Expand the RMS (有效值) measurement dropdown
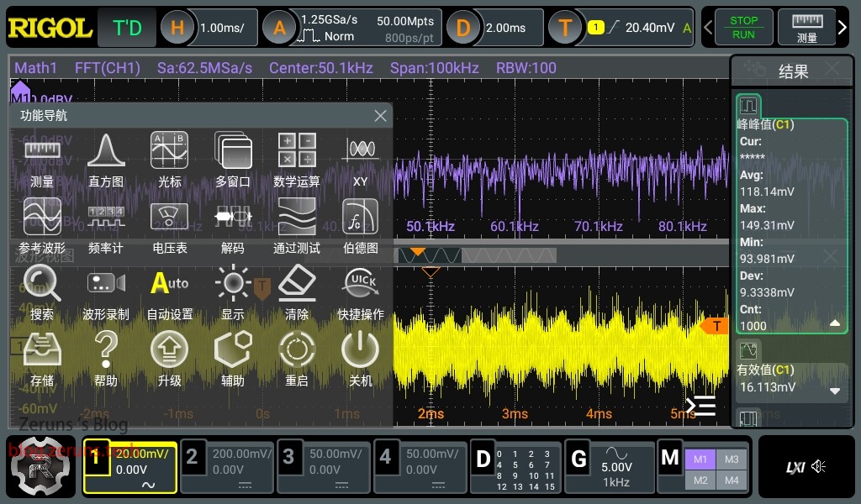This screenshot has height=504, width=861. click(x=835, y=391)
